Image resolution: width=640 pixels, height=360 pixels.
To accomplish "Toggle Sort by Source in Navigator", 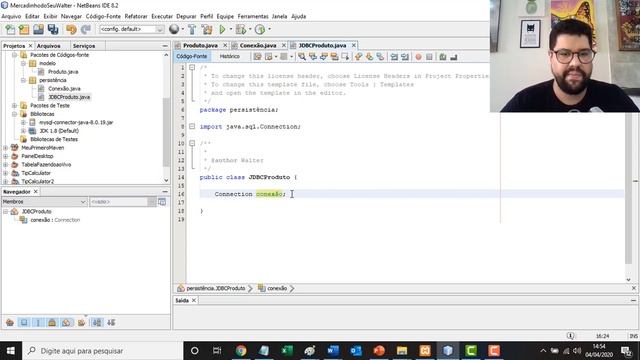I will (x=111, y=322).
